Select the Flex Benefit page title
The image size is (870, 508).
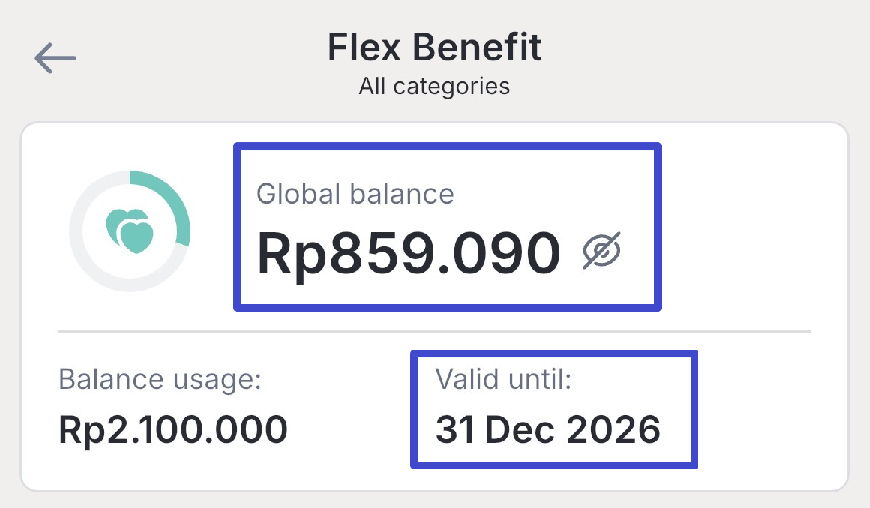tap(434, 47)
